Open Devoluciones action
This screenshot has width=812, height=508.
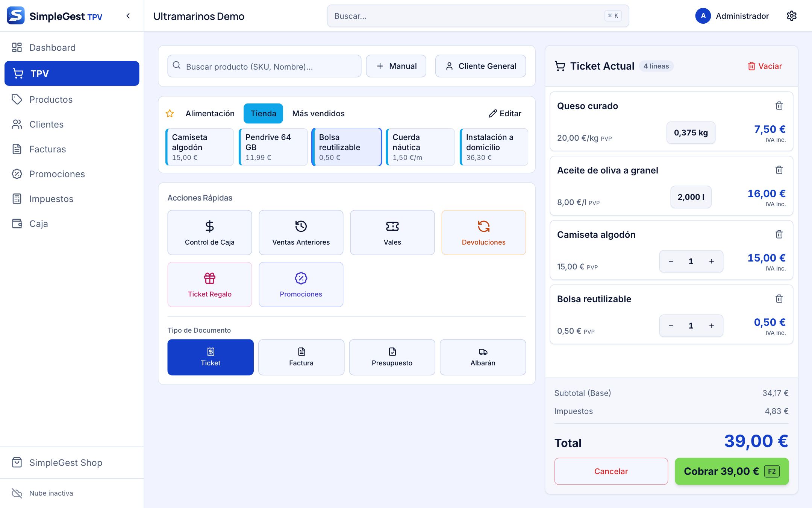point(484,233)
